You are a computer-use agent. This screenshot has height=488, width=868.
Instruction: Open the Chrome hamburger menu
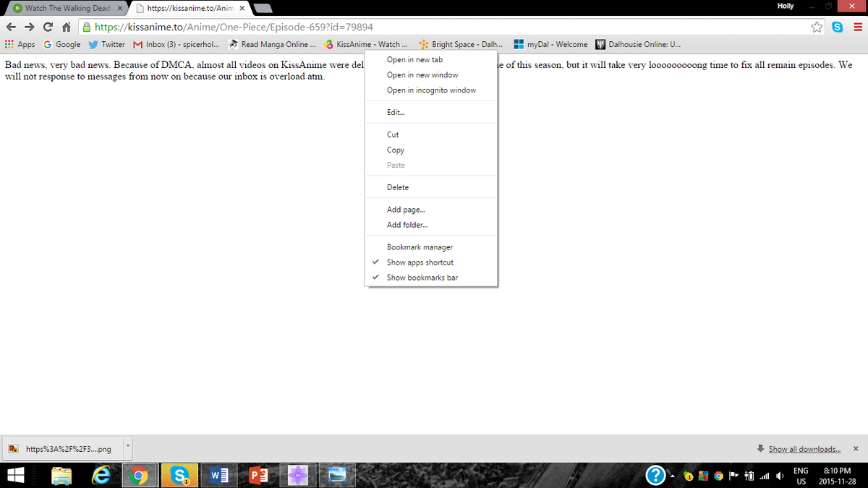click(x=857, y=27)
